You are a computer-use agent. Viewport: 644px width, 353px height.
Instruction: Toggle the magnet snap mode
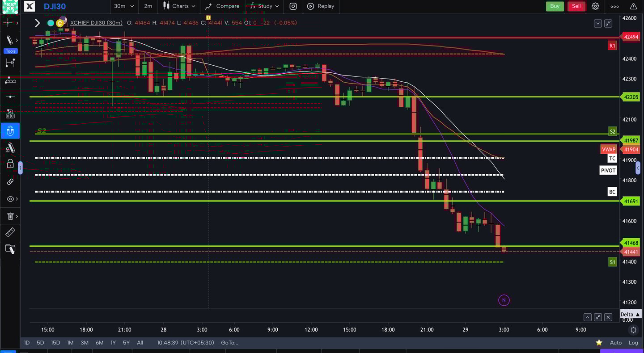coord(10,131)
